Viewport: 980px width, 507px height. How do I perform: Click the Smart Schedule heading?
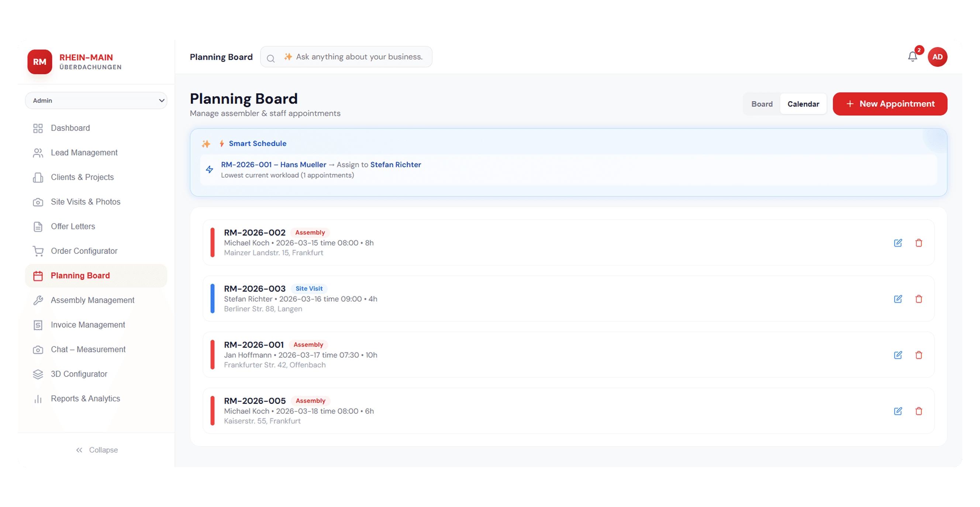(258, 144)
